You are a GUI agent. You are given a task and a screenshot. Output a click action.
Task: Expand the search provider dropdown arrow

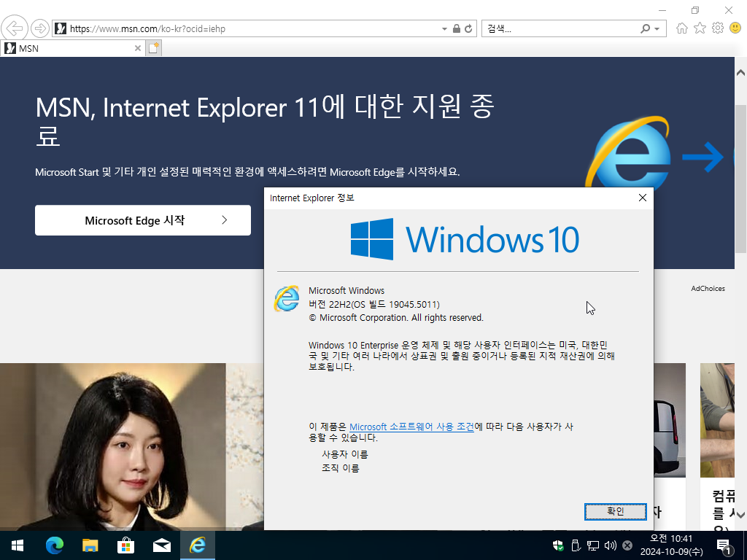657,29
